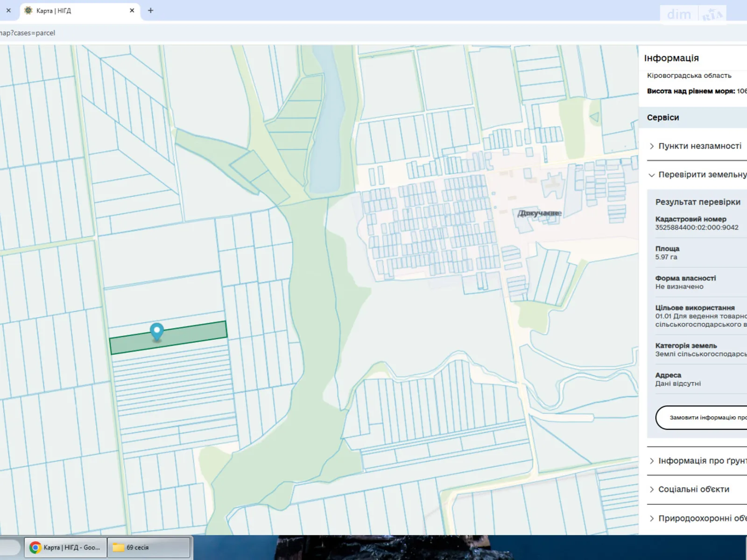Click the blue map pin marker
Screen dimensions: 747x560
157,331
